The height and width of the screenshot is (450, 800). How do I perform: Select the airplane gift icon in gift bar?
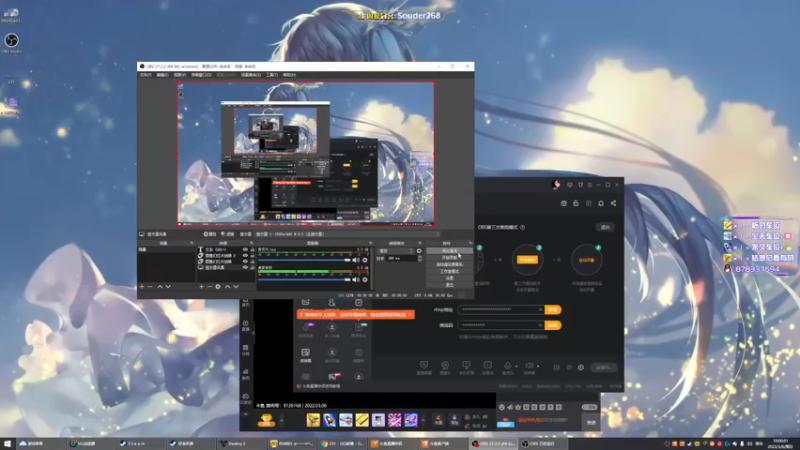pos(346,420)
